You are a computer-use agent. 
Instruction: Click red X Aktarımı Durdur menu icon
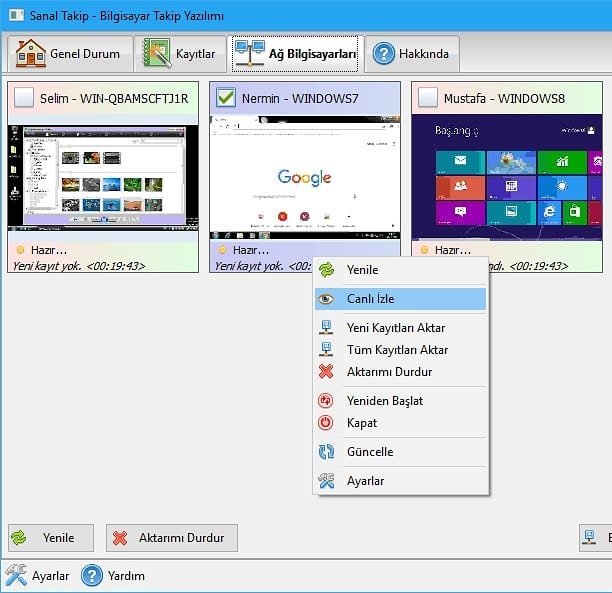326,372
